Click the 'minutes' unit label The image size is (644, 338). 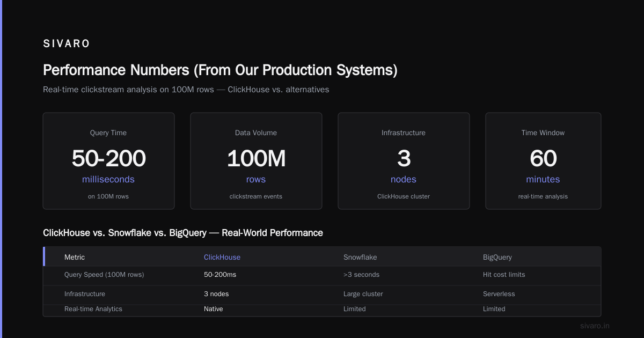pos(543,179)
